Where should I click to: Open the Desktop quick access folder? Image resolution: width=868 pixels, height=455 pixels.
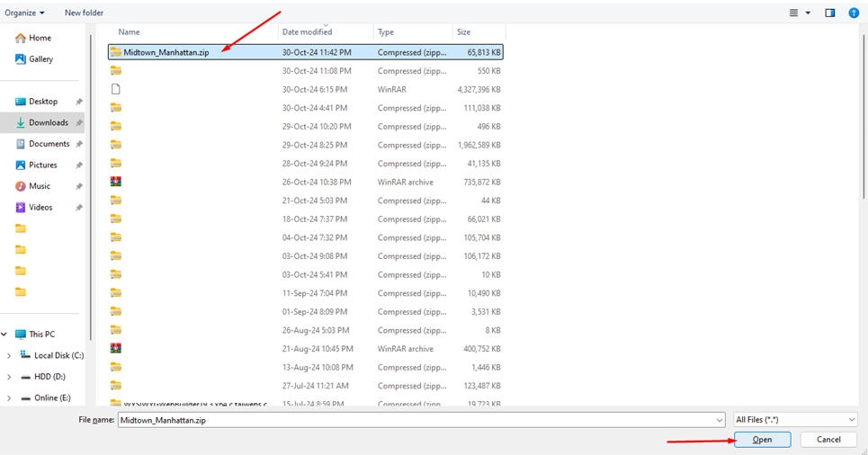tap(42, 102)
